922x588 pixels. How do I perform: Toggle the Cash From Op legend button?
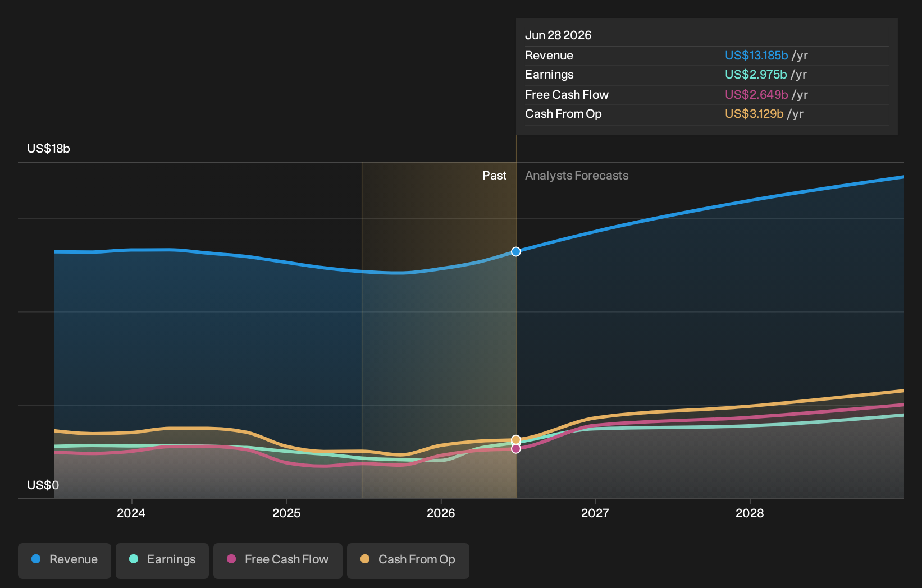[408, 561]
